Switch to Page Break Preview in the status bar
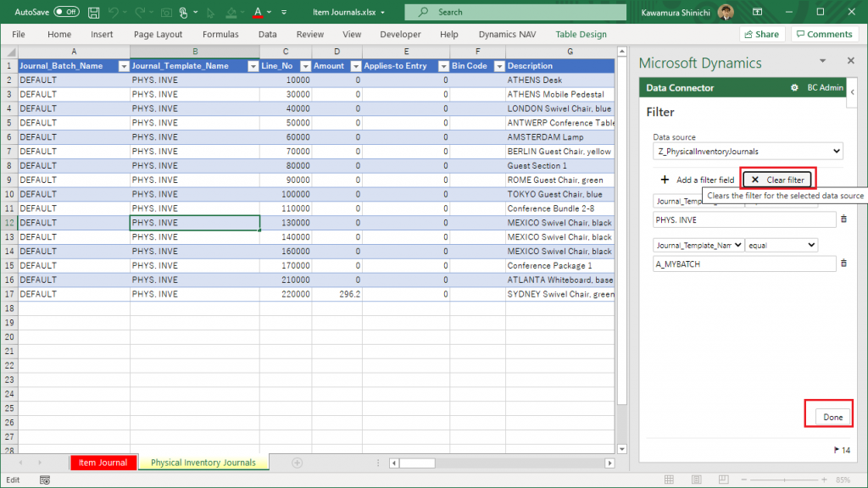 tap(724, 480)
